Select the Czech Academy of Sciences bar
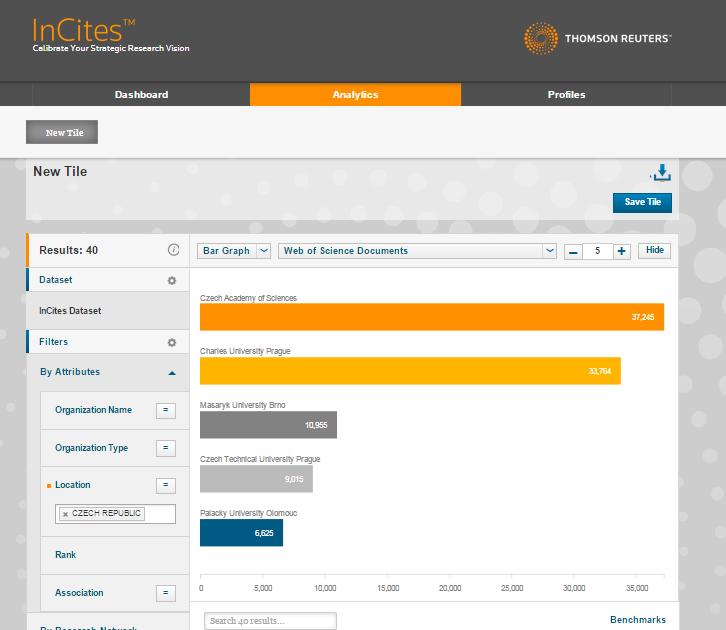 432,317
